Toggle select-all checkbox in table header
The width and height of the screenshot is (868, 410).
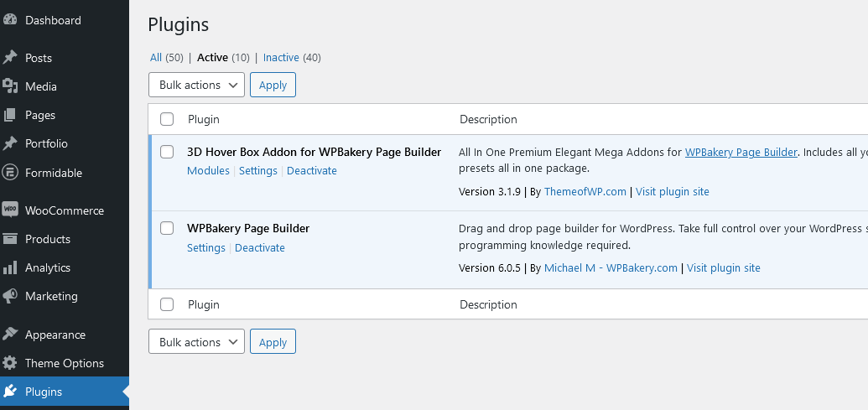(167, 119)
